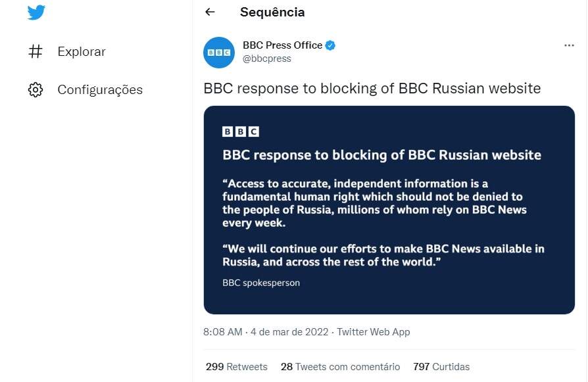View the 797 Curtidas list

click(441, 367)
